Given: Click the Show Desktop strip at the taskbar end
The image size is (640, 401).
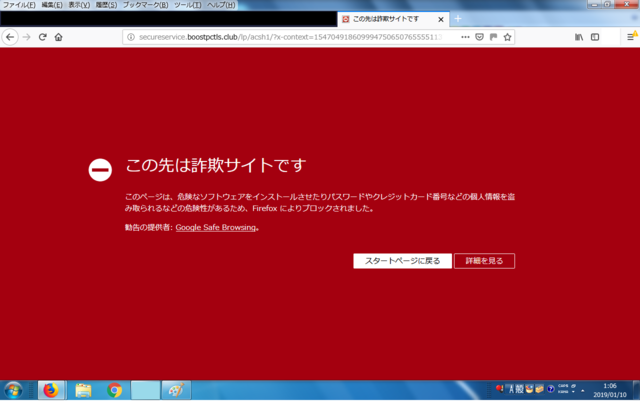Looking at the screenshot, I should pyautogui.click(x=636, y=390).
